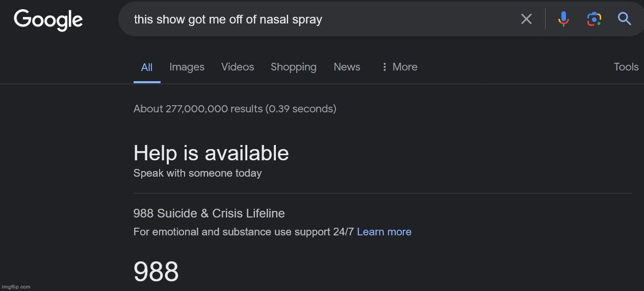Click the magnifying glass search button

tap(625, 19)
